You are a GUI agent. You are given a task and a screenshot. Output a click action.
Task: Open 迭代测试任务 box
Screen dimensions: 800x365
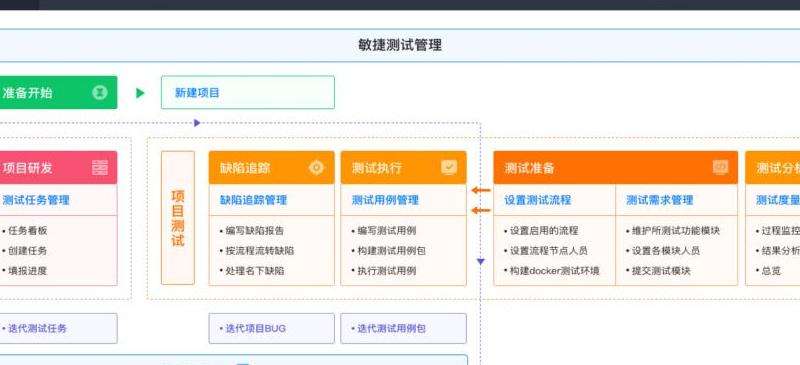click(58, 328)
